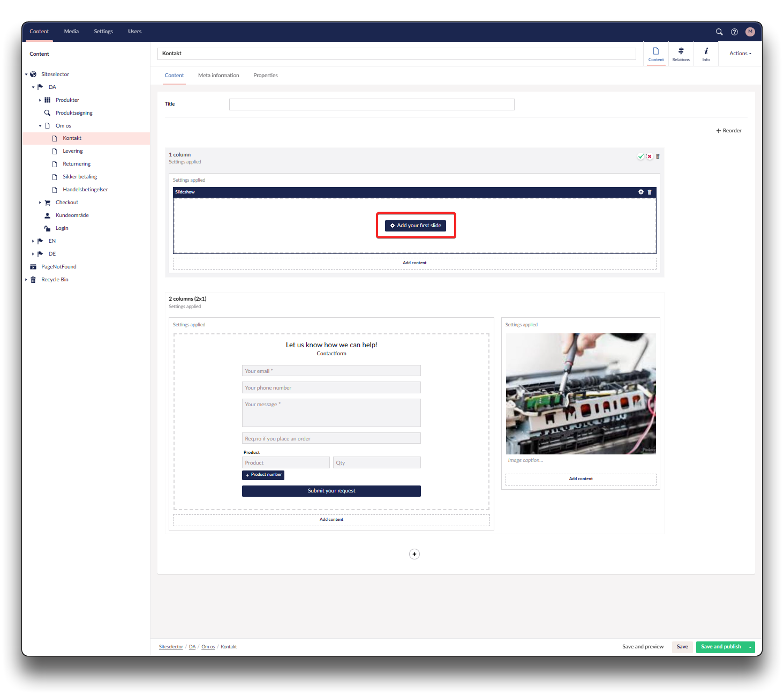Go to the Media section
784x695 pixels.
(x=71, y=32)
